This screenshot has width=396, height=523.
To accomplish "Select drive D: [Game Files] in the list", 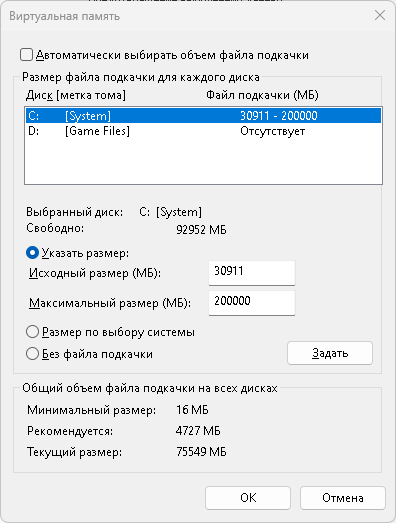I will (203, 131).
